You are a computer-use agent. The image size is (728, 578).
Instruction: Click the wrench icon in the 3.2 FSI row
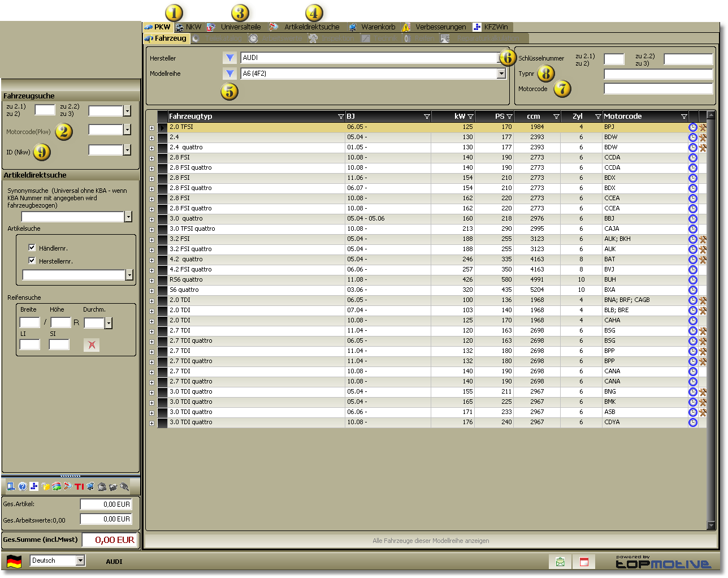tap(703, 239)
